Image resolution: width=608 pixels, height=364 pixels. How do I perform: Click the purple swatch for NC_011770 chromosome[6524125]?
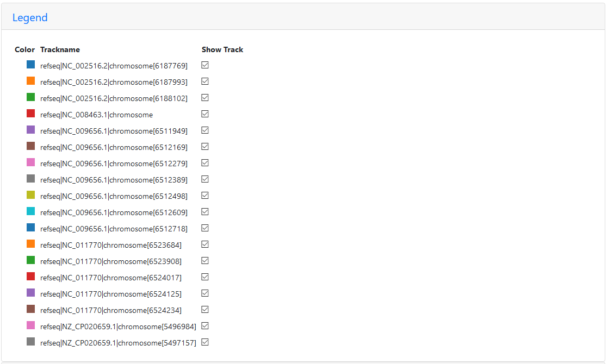30,292
